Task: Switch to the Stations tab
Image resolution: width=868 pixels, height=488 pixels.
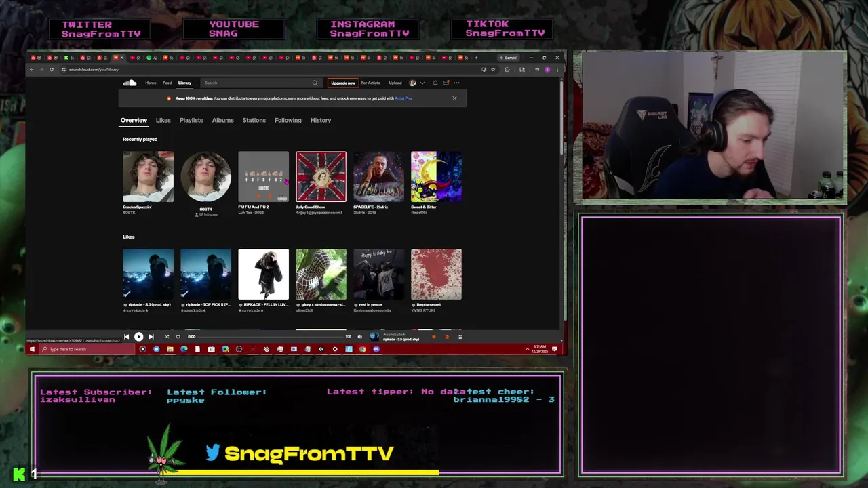Action: [x=254, y=120]
